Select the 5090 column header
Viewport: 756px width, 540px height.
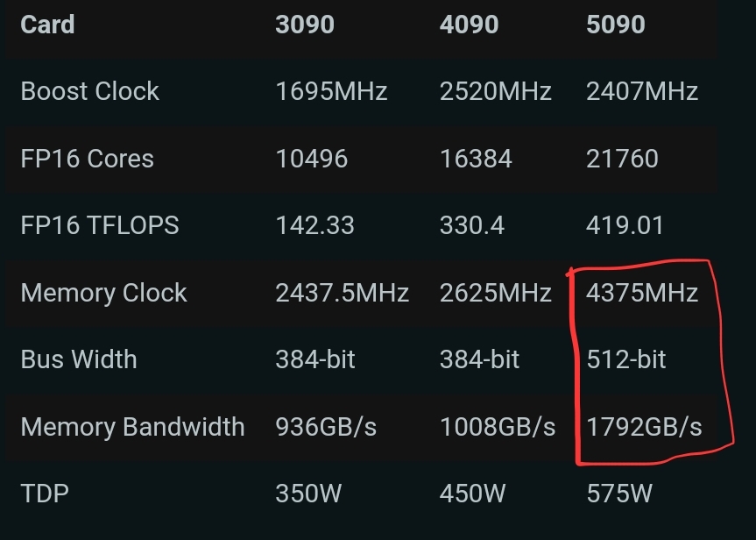pyautogui.click(x=616, y=25)
